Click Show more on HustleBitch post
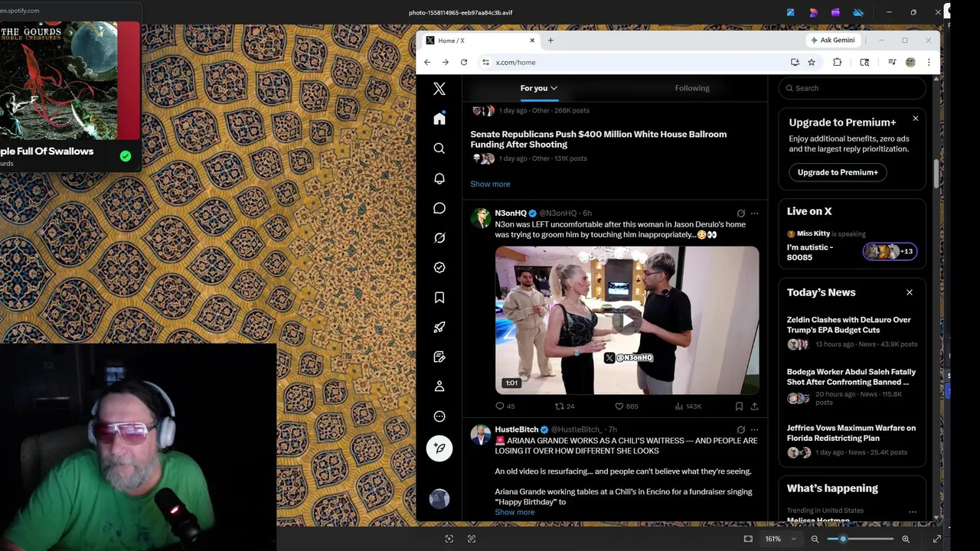 click(x=514, y=513)
